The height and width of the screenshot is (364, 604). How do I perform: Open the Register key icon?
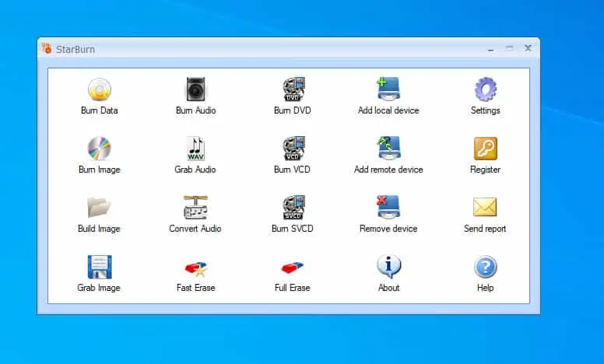click(x=486, y=149)
